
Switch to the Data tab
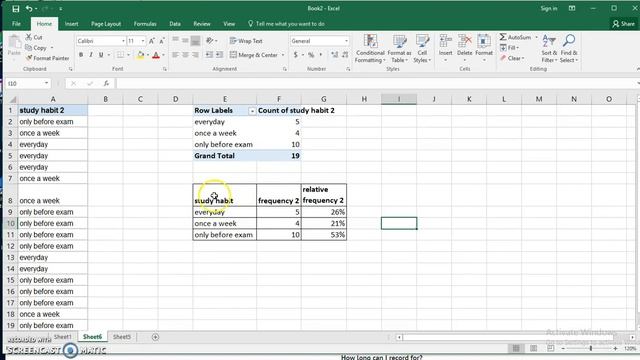(x=175, y=24)
